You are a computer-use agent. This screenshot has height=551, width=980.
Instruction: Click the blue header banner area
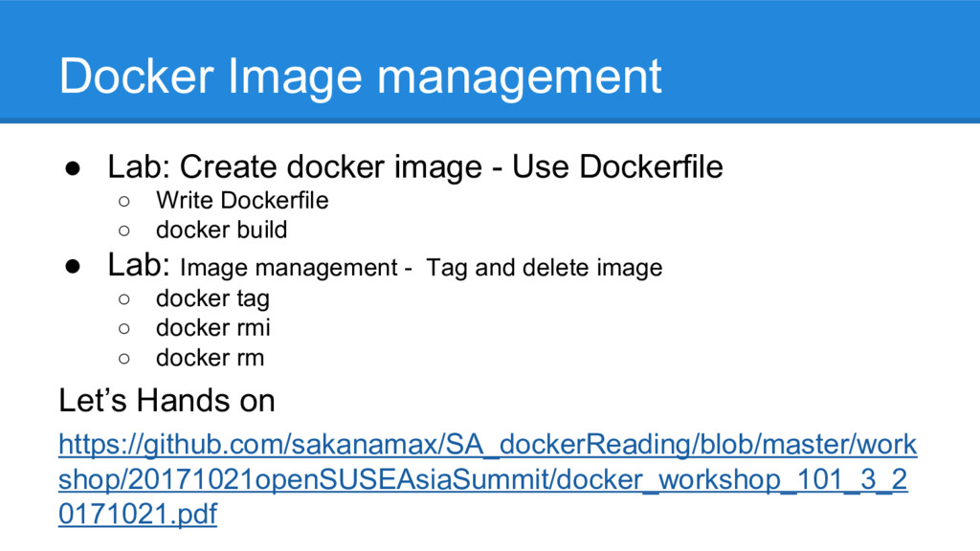[x=490, y=60]
